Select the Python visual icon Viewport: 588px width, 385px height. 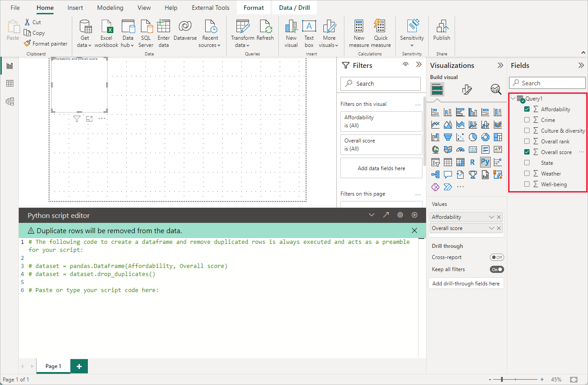pyautogui.click(x=484, y=162)
